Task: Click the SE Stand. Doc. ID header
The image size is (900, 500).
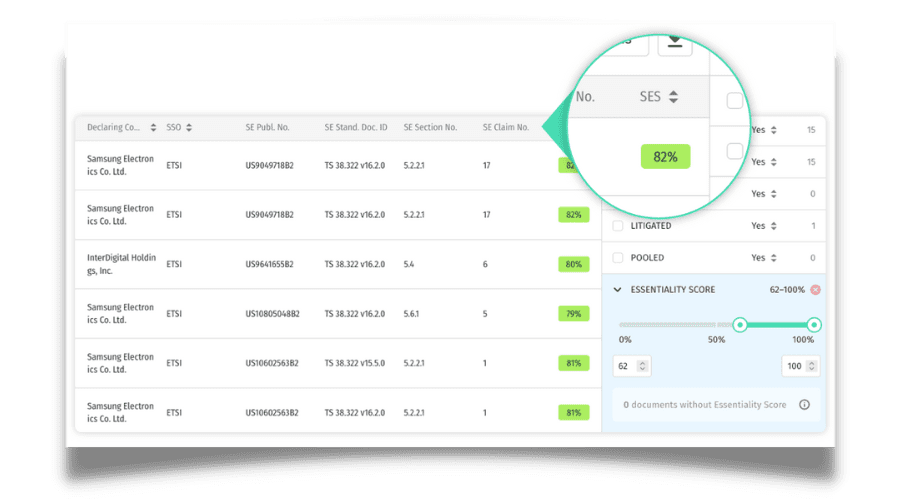Action: point(356,127)
